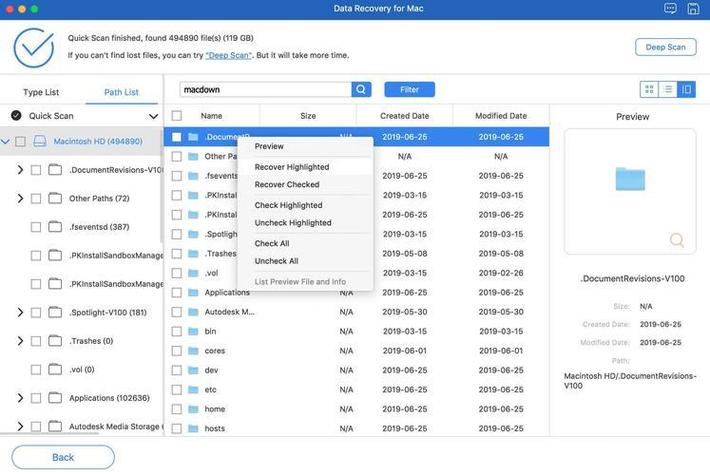
Task: Switch to the Type List tab
Action: (x=41, y=92)
